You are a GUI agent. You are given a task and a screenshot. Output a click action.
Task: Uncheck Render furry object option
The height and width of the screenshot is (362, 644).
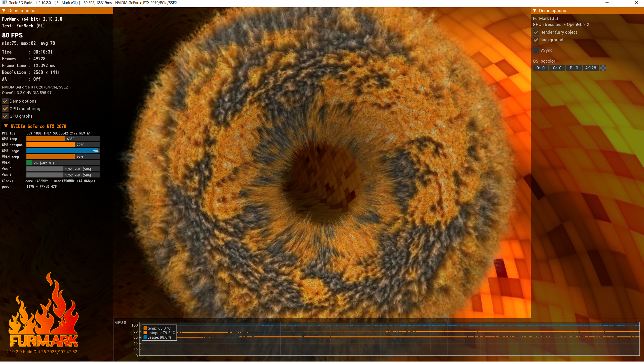click(536, 32)
